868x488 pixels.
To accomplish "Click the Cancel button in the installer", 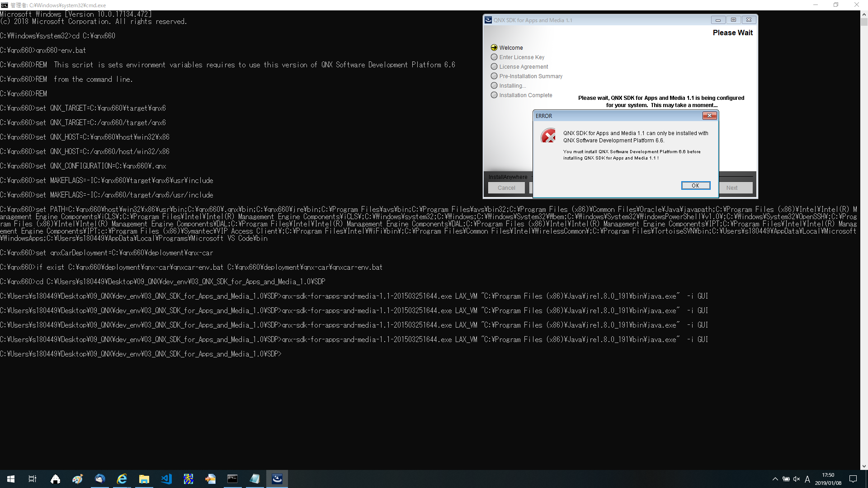I will (x=506, y=188).
